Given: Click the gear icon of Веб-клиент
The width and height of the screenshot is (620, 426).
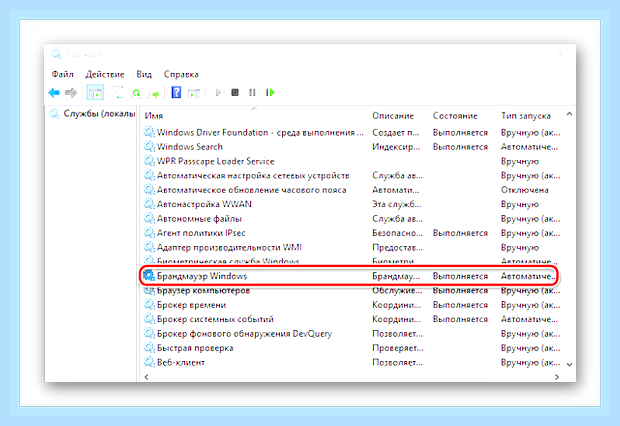Looking at the screenshot, I should point(149,362).
